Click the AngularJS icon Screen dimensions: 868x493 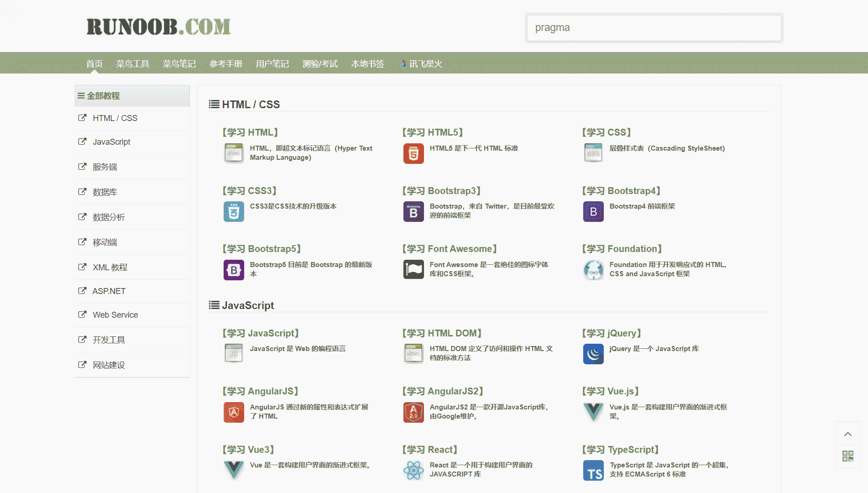(234, 412)
